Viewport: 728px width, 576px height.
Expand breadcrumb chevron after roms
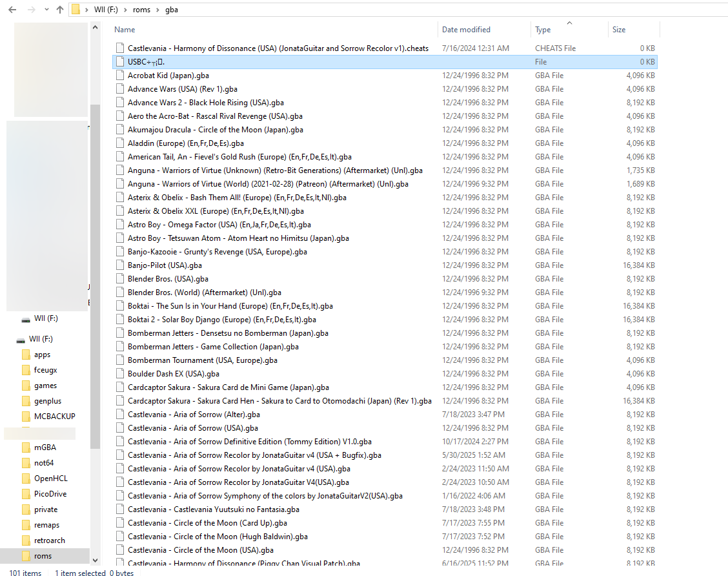[x=158, y=9]
